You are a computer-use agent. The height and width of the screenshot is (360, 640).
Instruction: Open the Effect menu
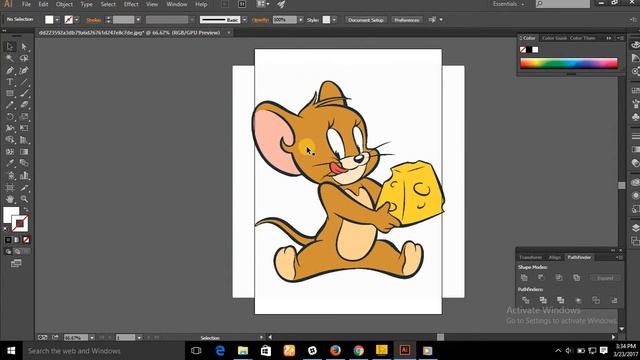coord(131,4)
